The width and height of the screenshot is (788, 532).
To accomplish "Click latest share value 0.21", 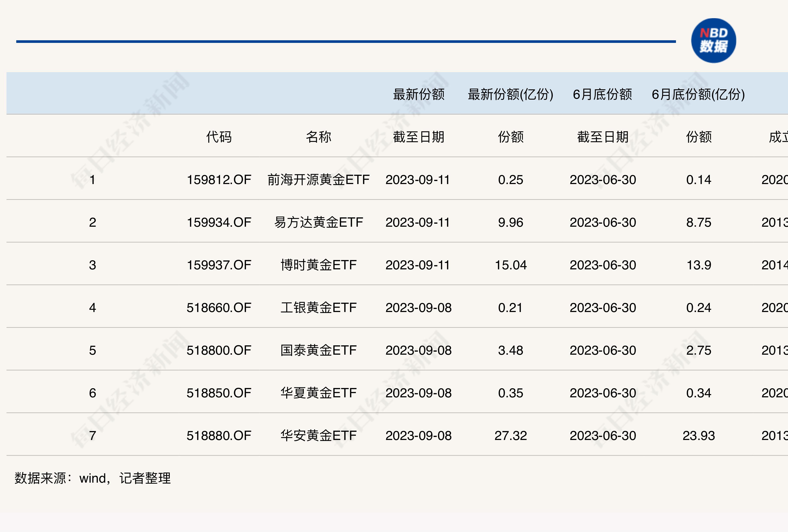I will 511,308.
